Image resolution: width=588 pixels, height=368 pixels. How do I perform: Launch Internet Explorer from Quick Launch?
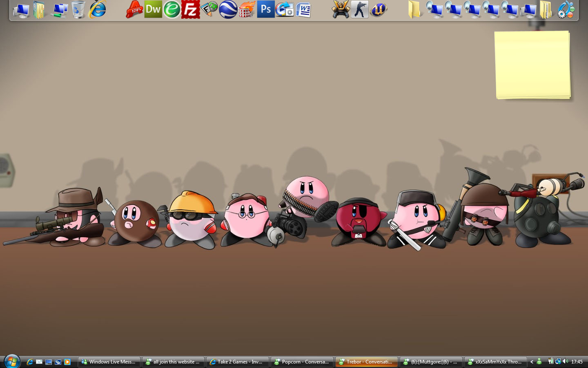click(x=30, y=362)
